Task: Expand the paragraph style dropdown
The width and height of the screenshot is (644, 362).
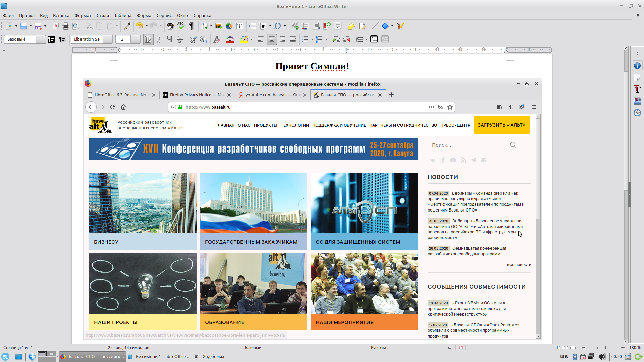Action: 41,39
